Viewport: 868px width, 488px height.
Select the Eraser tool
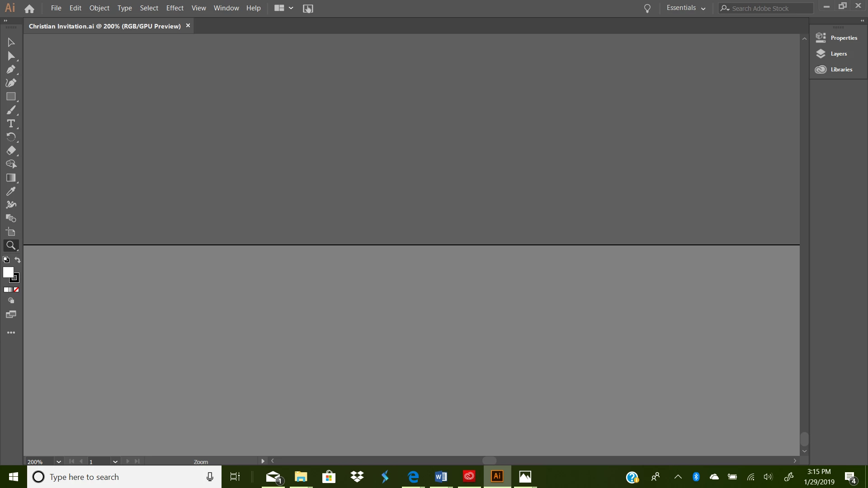coord(11,150)
